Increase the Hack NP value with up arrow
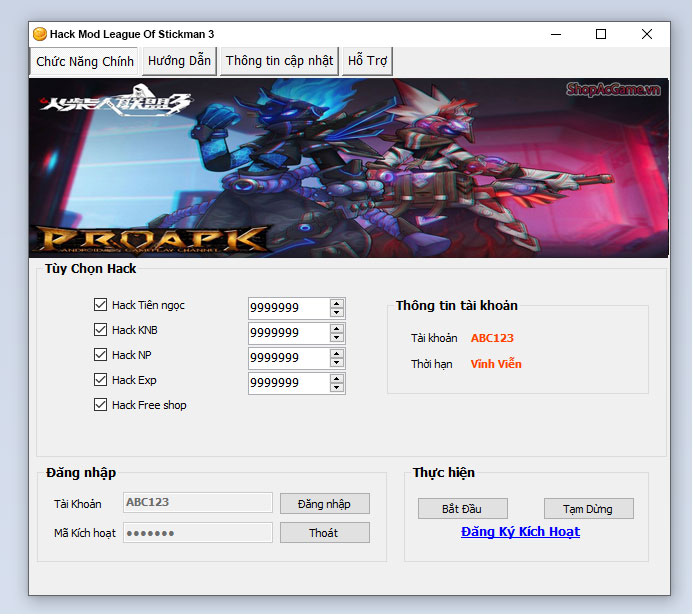Image resolution: width=693 pixels, height=616 pixels. click(337, 354)
